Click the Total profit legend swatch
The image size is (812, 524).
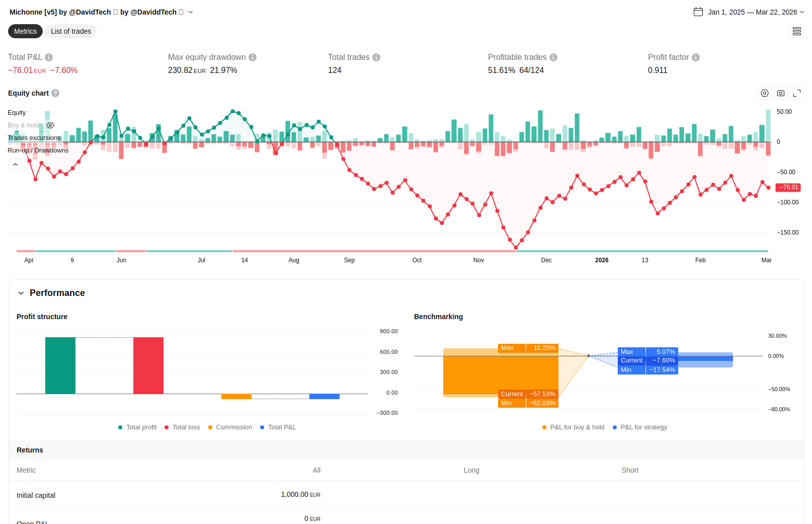[x=120, y=427]
